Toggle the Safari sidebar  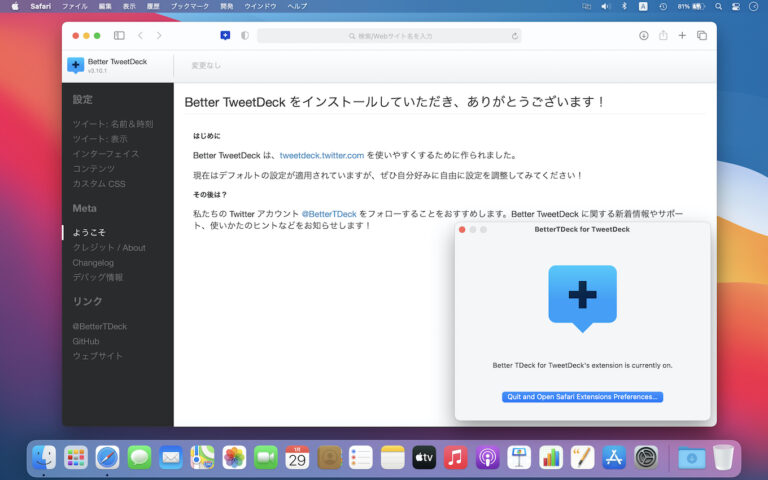[119, 35]
